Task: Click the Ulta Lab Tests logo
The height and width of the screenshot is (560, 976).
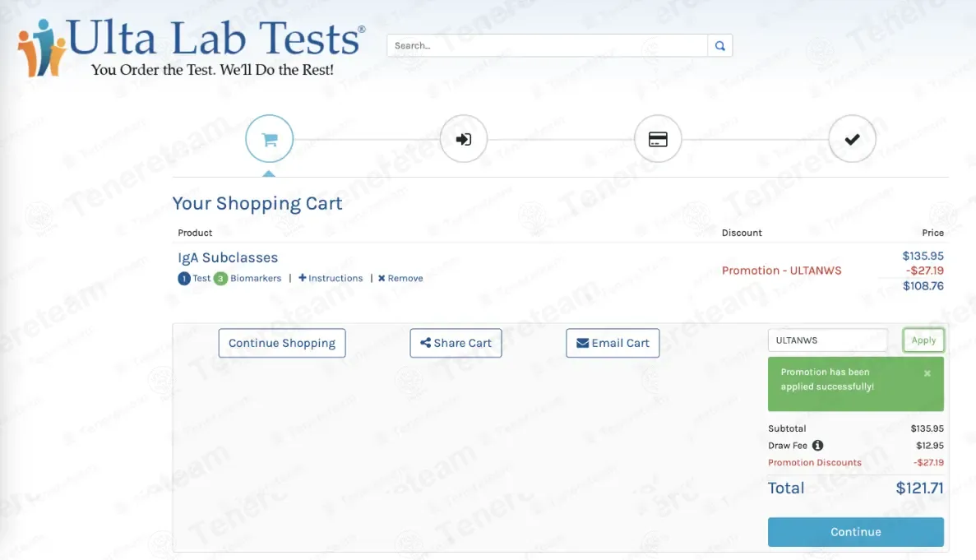Action: pyautogui.click(x=192, y=48)
